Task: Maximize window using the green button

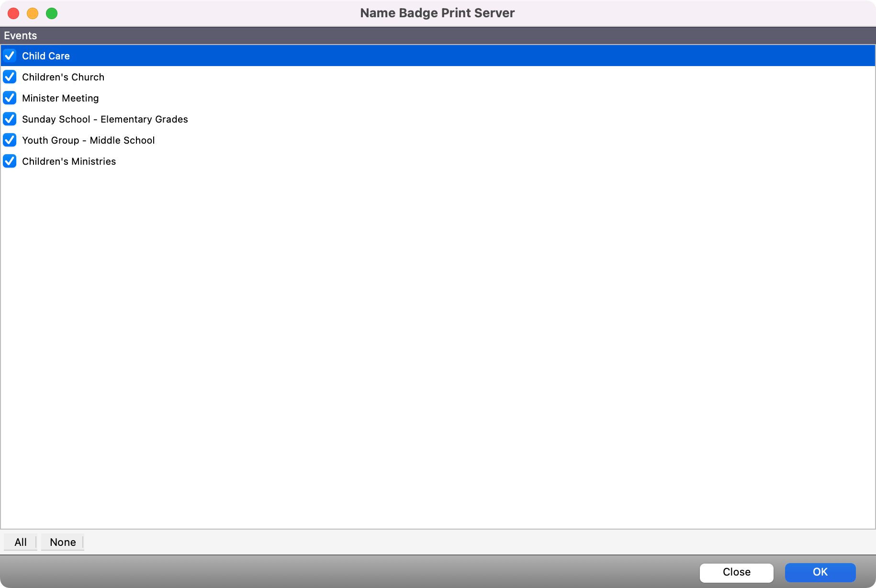Action: click(52, 13)
